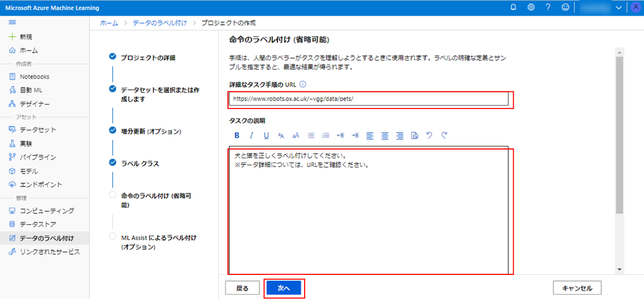Click the 戻る button
644x299 pixels.
click(242, 288)
